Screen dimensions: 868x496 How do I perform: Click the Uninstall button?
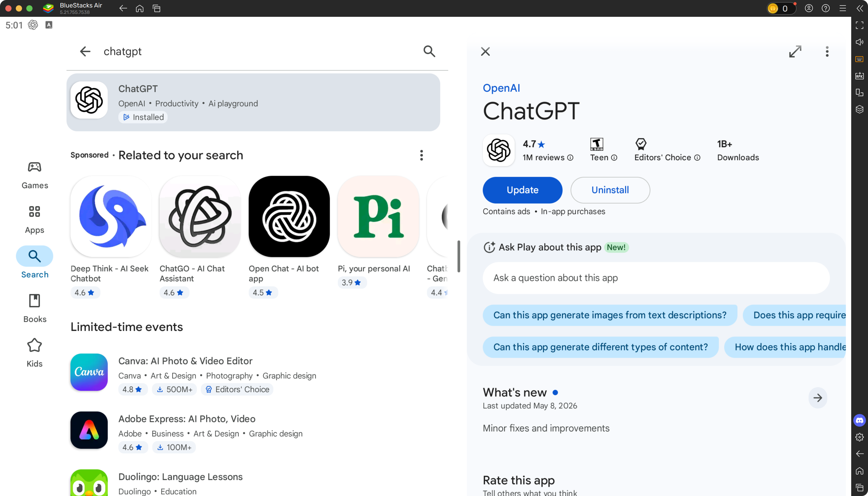[x=610, y=190]
